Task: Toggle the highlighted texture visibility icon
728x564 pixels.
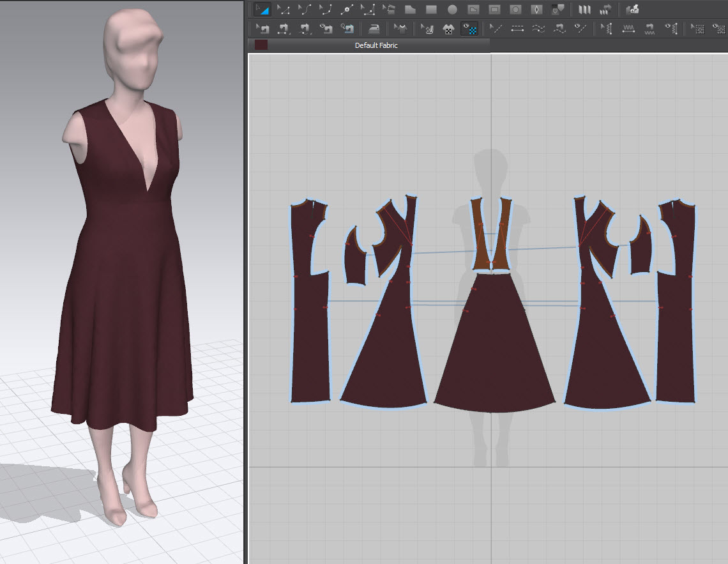Action: (469, 29)
